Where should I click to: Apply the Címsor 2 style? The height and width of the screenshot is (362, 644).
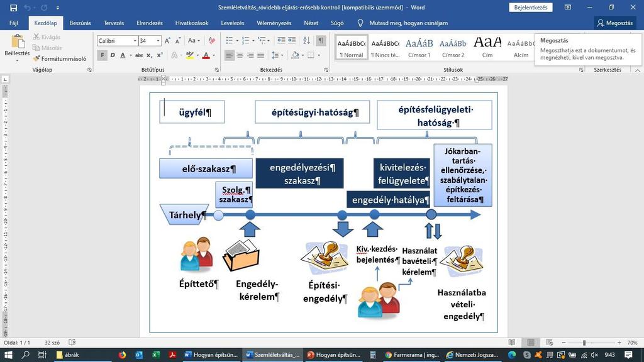pyautogui.click(x=453, y=48)
